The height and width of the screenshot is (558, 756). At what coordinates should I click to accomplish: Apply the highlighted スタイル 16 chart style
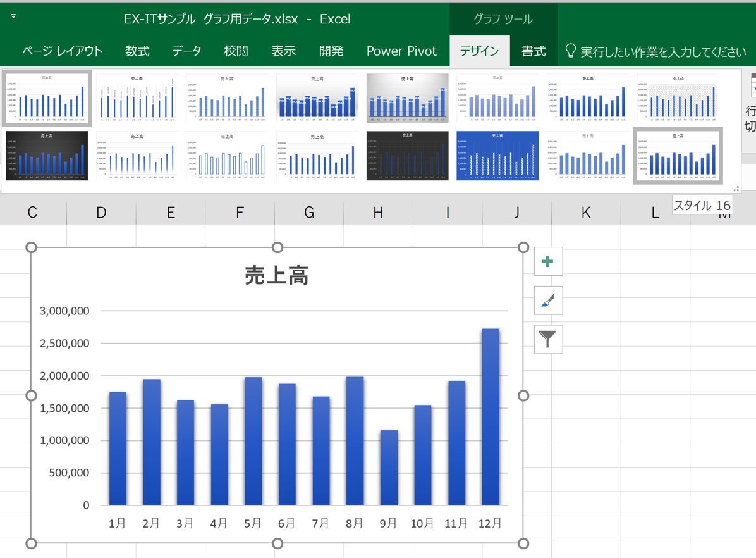point(678,156)
